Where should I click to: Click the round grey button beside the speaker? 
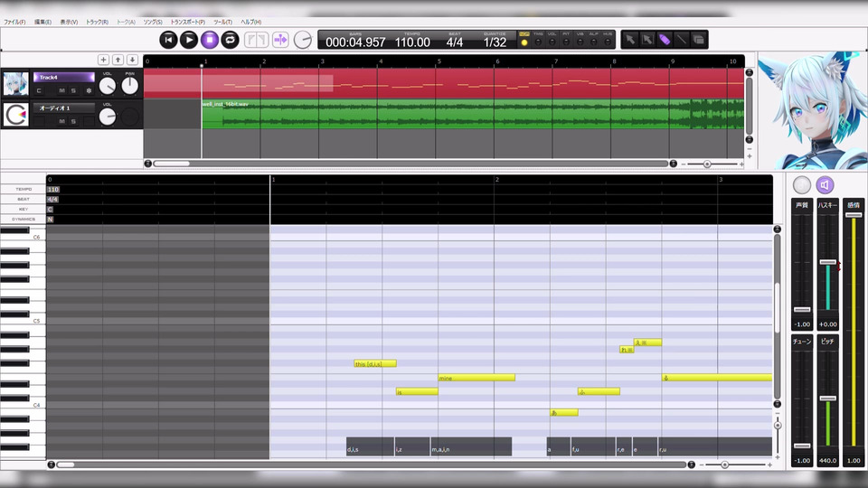[x=802, y=184]
